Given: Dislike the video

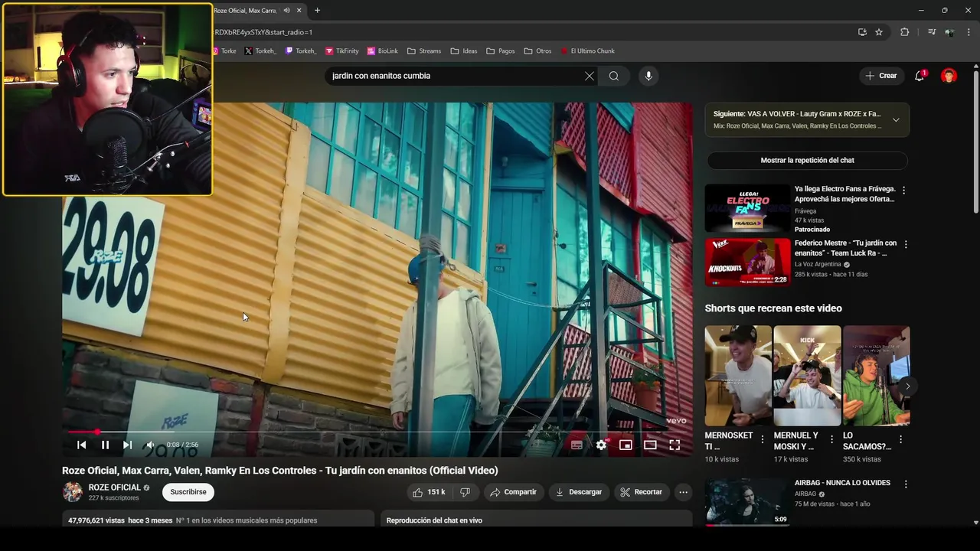Looking at the screenshot, I should point(465,492).
